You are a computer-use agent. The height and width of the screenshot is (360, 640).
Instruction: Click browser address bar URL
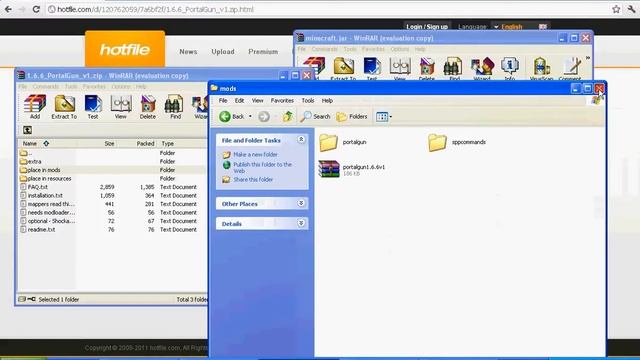point(155,9)
